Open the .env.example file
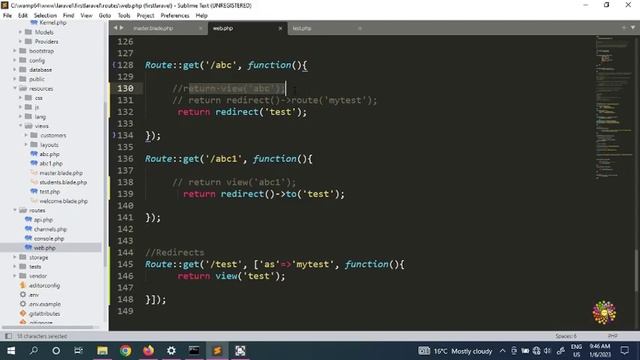 [x=45, y=304]
